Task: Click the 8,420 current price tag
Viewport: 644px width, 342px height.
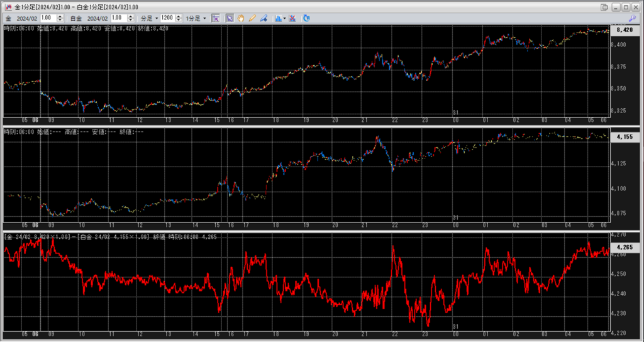Action: click(x=625, y=30)
